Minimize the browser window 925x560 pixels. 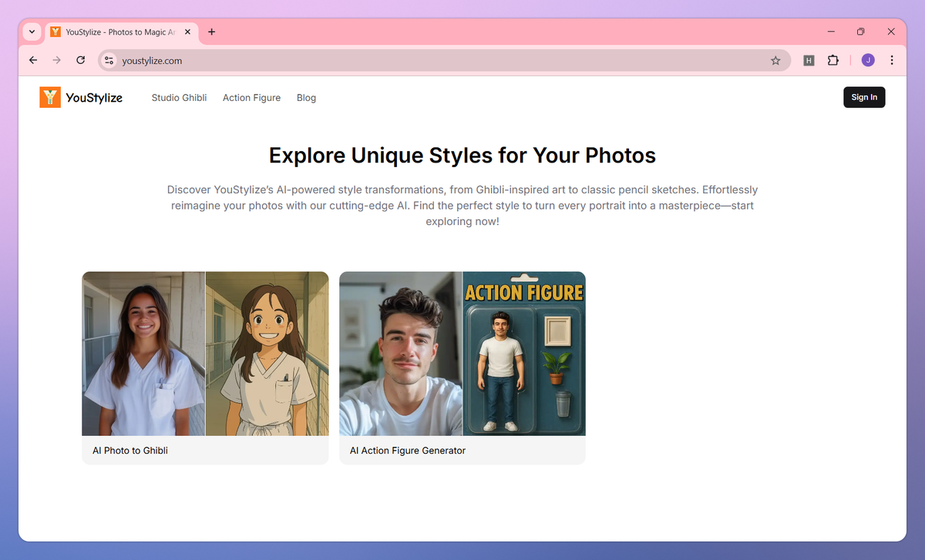tap(832, 32)
